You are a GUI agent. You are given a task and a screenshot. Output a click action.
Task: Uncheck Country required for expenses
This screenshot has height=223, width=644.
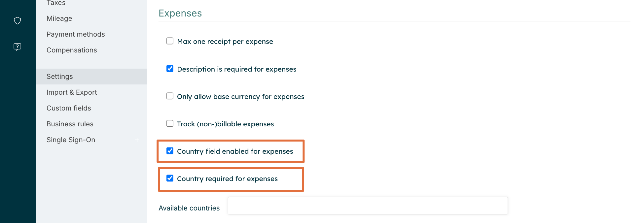[x=170, y=178]
